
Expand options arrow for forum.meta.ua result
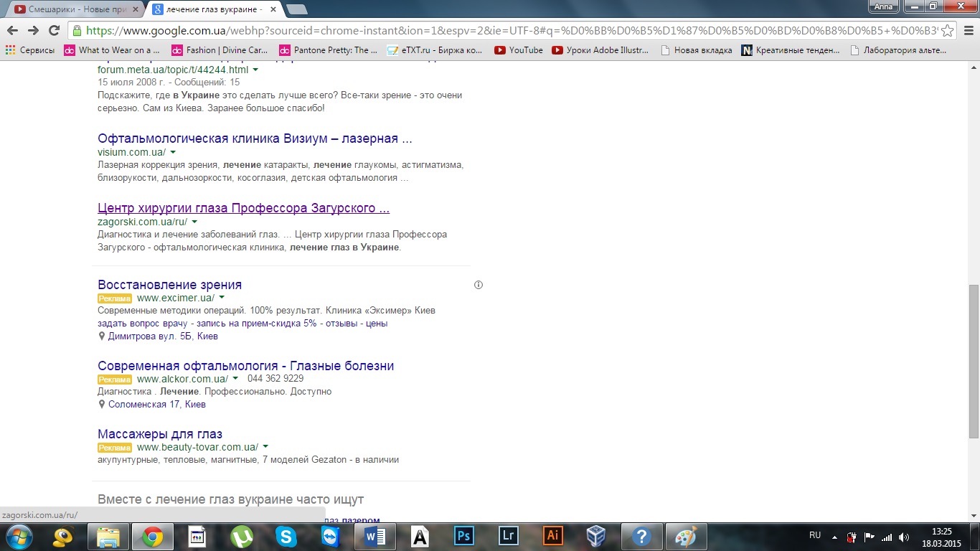click(x=255, y=70)
